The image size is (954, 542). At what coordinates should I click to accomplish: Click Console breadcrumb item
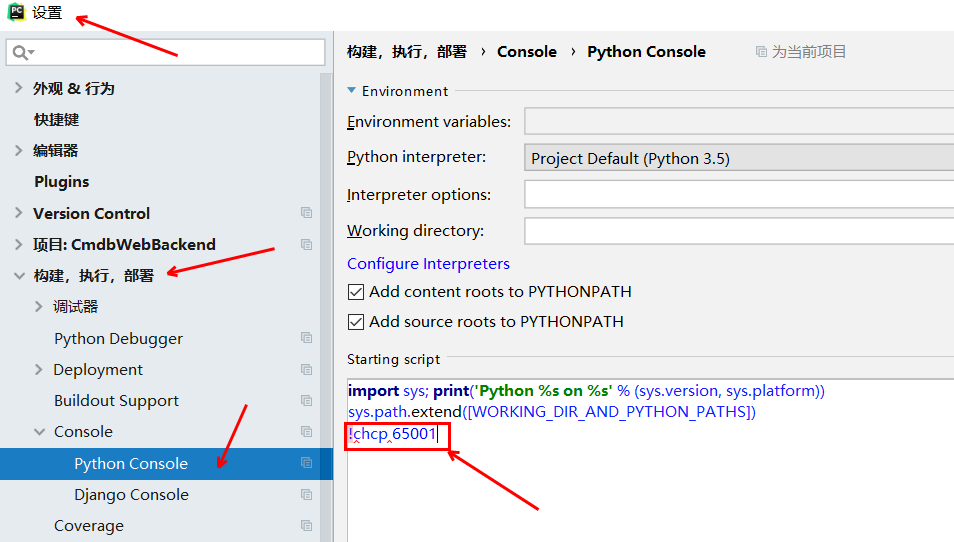tap(527, 52)
